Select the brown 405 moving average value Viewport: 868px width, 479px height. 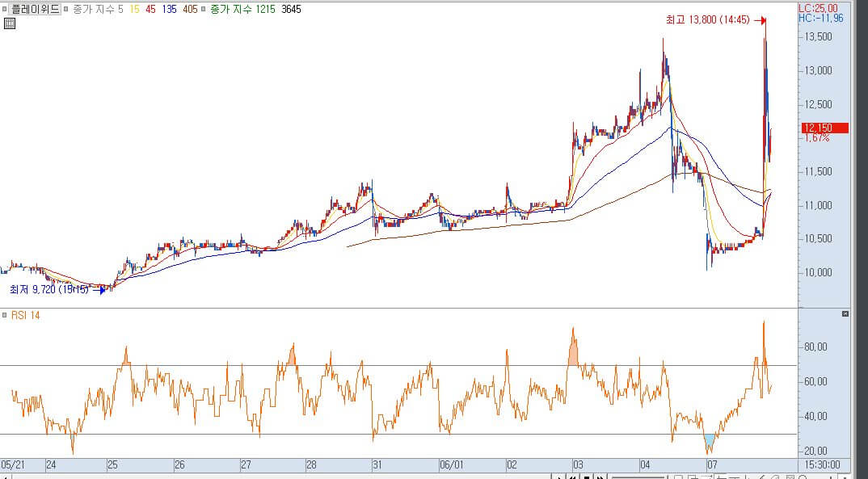(x=190, y=9)
